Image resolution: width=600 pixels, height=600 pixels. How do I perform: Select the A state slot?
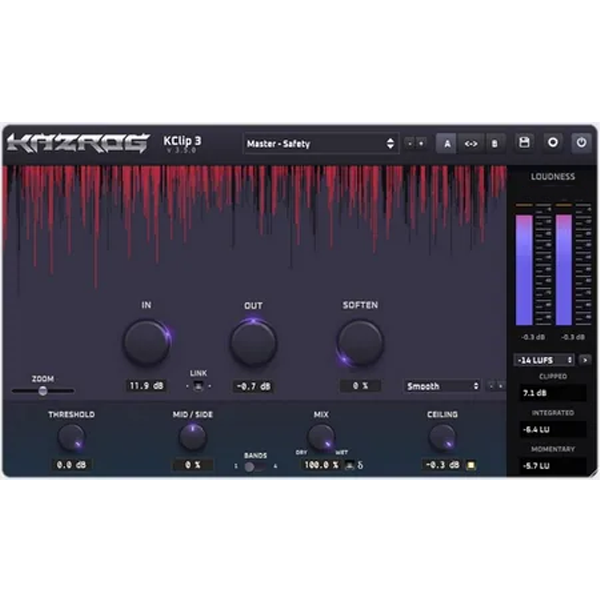pos(446,143)
